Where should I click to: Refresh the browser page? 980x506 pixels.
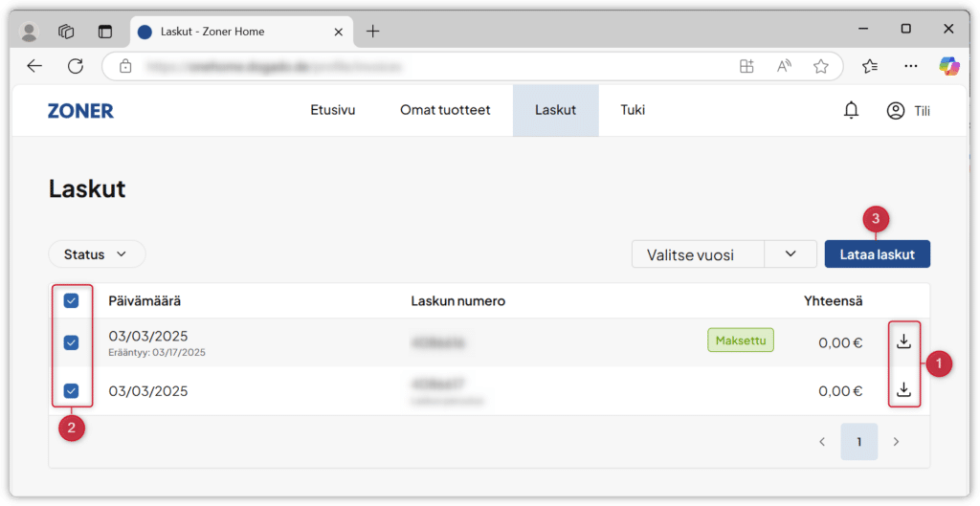point(76,66)
